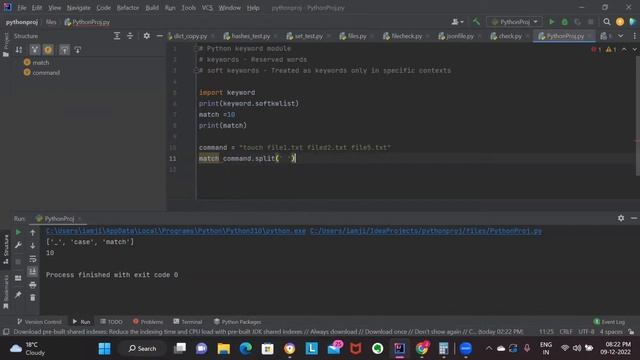Click the PythonProj.py file link in console

(x=426, y=231)
